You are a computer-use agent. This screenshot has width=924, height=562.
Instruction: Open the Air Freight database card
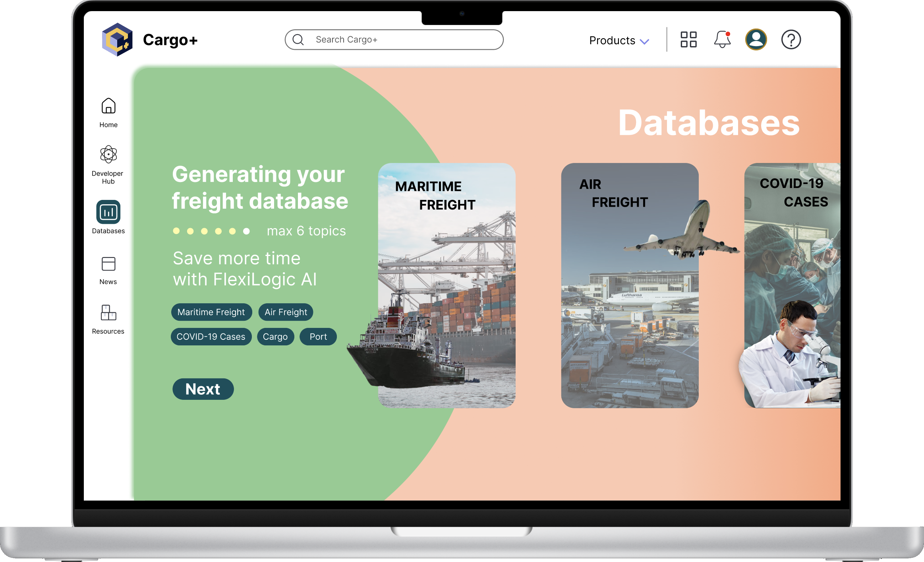(630, 285)
